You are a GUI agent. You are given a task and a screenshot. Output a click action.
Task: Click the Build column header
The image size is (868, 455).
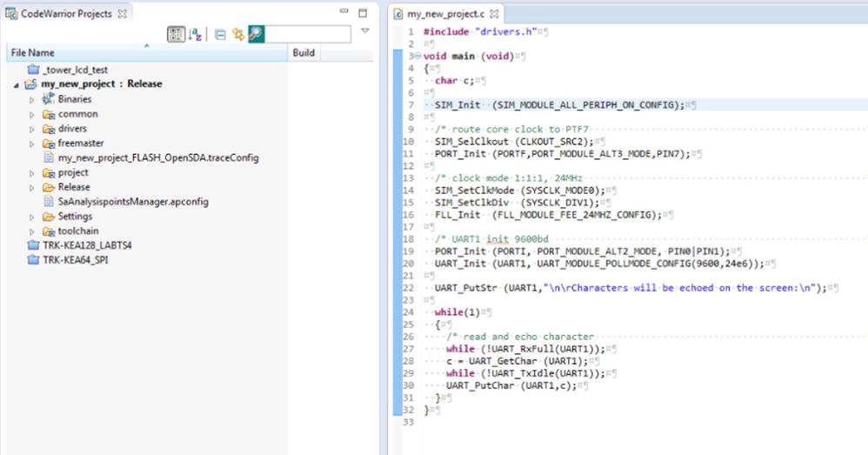tap(304, 52)
